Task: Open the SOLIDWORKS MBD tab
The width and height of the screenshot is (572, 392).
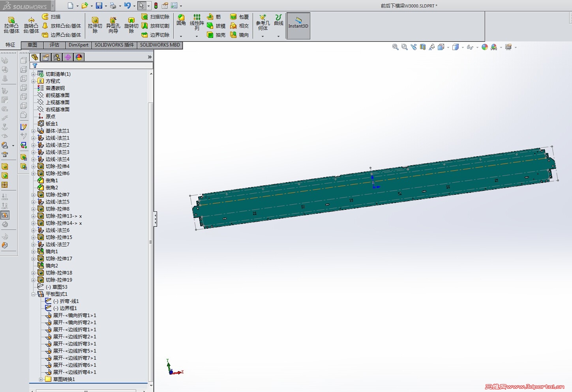Action: [x=160, y=45]
